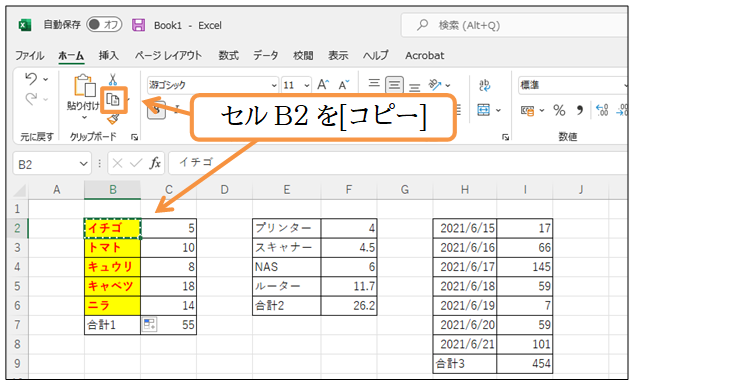Select the cell containing 合計1
This screenshot has height=384, width=756.
(112, 325)
